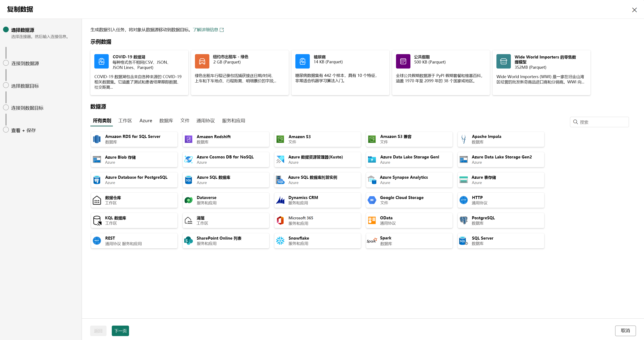Screen dimensions: 644x340
Task: Click the Google Cloud Storage icon
Action: (372, 200)
